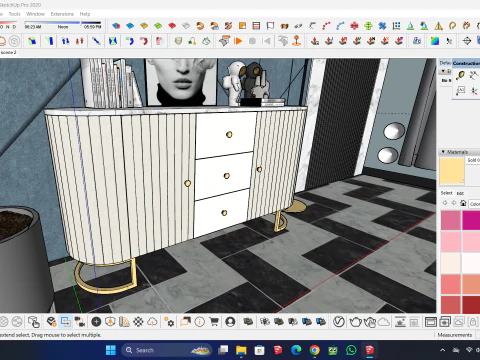
Task: Click the blue dots grid array icon
Action: click(x=396, y=26)
